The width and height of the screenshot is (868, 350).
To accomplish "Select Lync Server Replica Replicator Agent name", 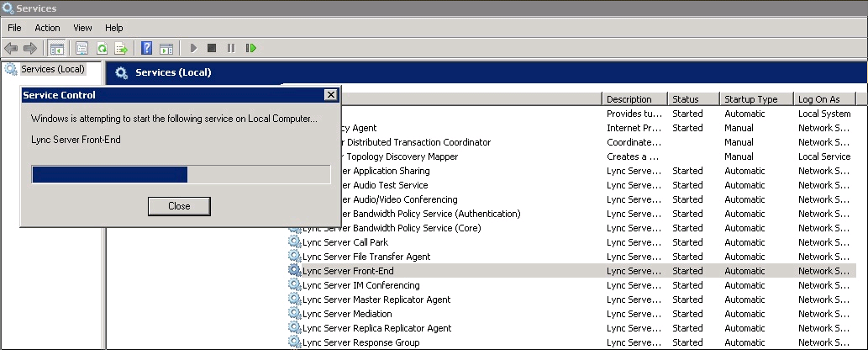I will (x=377, y=328).
